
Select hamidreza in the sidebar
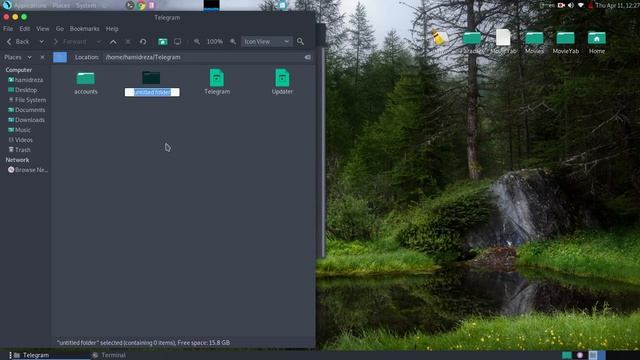coord(26,80)
